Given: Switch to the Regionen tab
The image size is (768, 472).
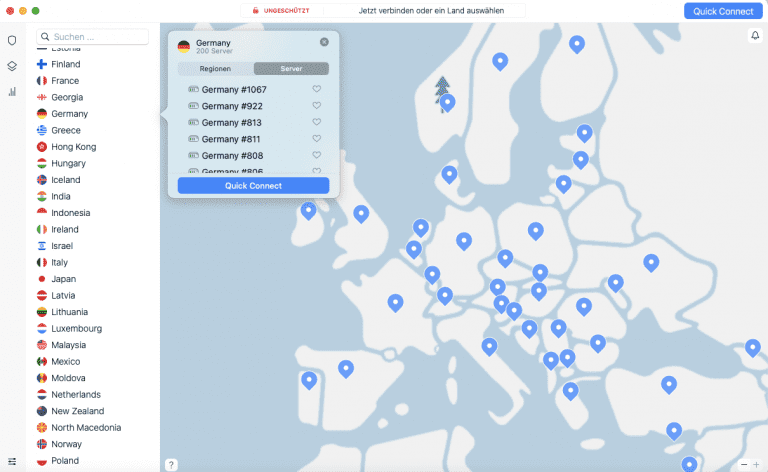Looking at the screenshot, I should point(215,69).
